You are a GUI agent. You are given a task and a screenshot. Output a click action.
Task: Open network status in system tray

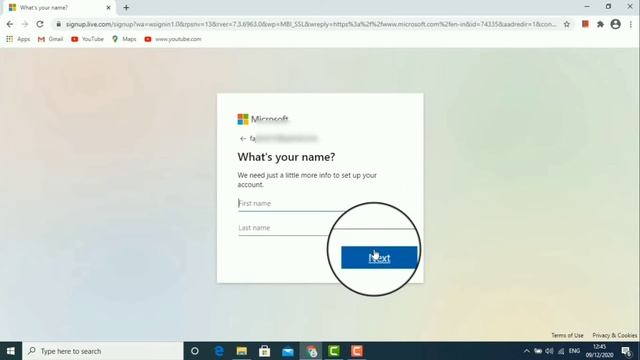[561, 351]
